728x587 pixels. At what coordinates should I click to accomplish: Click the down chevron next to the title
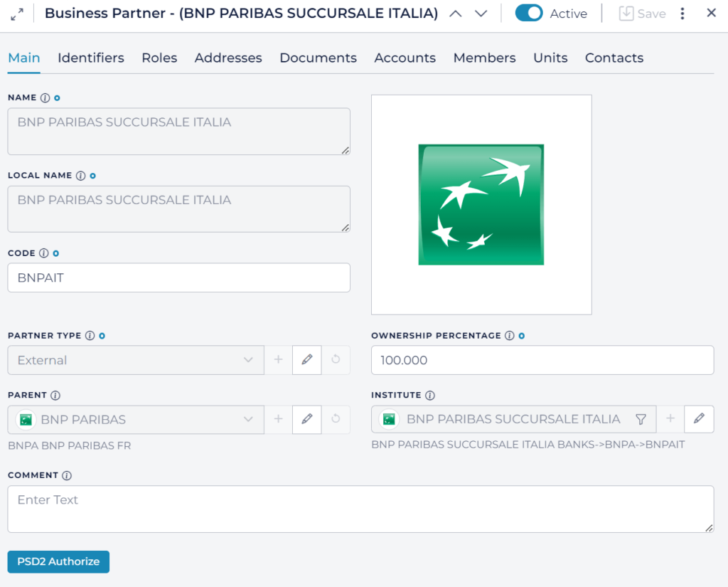pyautogui.click(x=480, y=13)
